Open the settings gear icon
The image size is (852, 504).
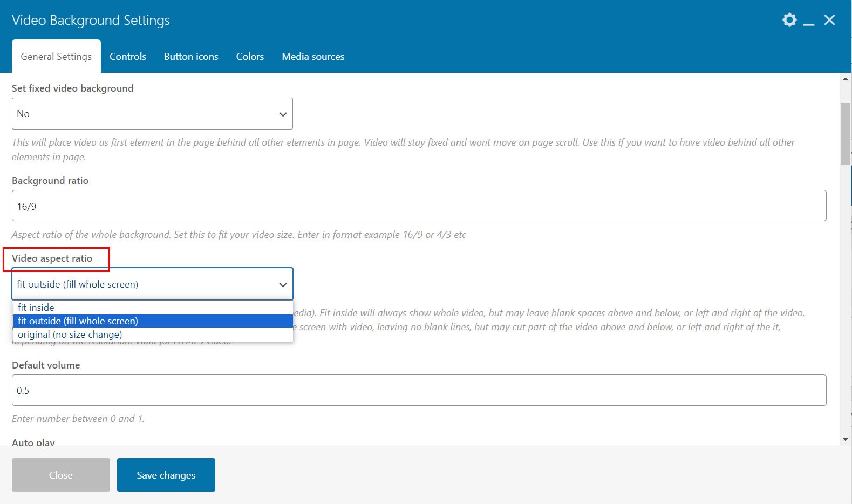(789, 20)
